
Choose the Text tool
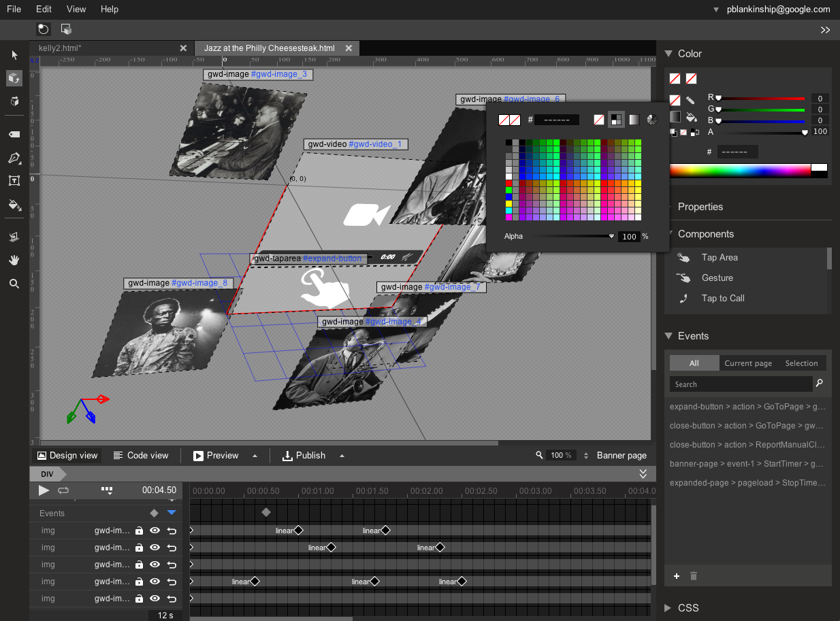click(x=14, y=181)
